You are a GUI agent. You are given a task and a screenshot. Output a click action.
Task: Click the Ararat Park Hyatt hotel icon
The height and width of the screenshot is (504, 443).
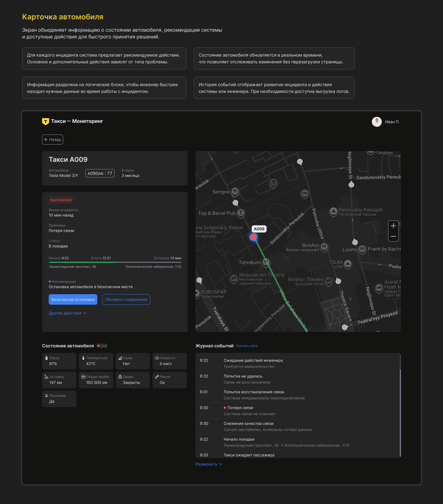379,288
